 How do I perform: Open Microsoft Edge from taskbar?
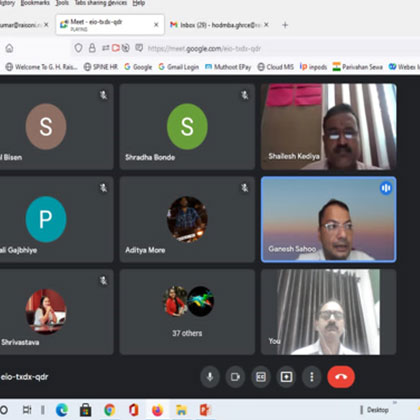[62, 410]
